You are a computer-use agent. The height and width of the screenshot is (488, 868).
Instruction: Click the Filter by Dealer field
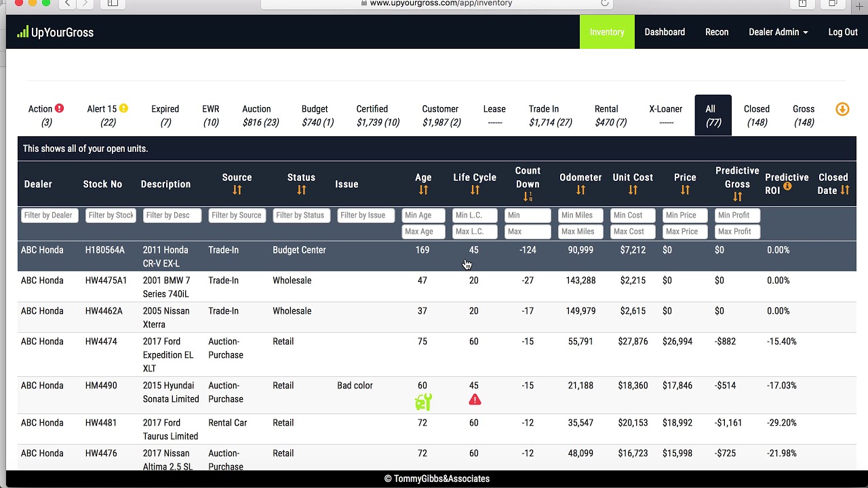coord(50,216)
